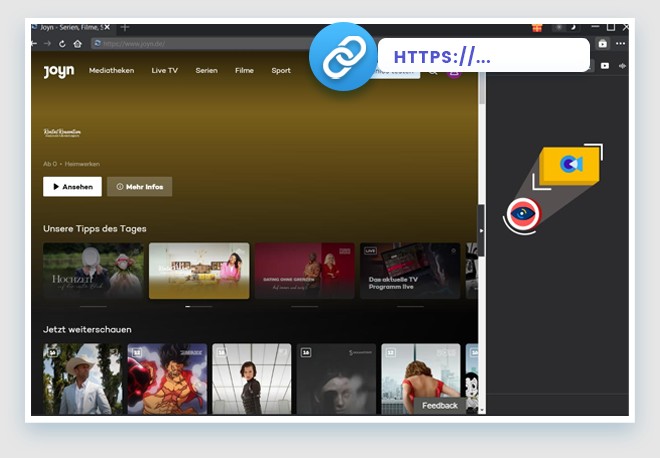Click the Unsere Tipps des Tages heading
This screenshot has height=458, width=660.
click(95, 229)
